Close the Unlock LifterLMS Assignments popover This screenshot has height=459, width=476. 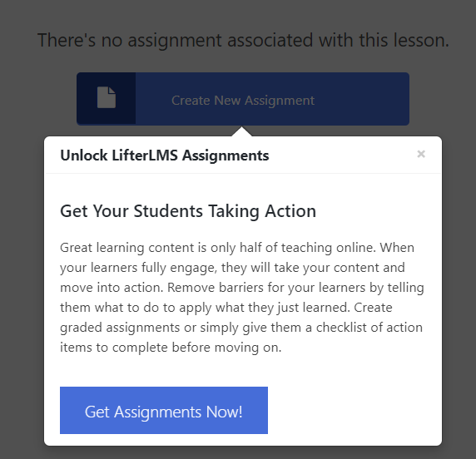[x=421, y=154]
